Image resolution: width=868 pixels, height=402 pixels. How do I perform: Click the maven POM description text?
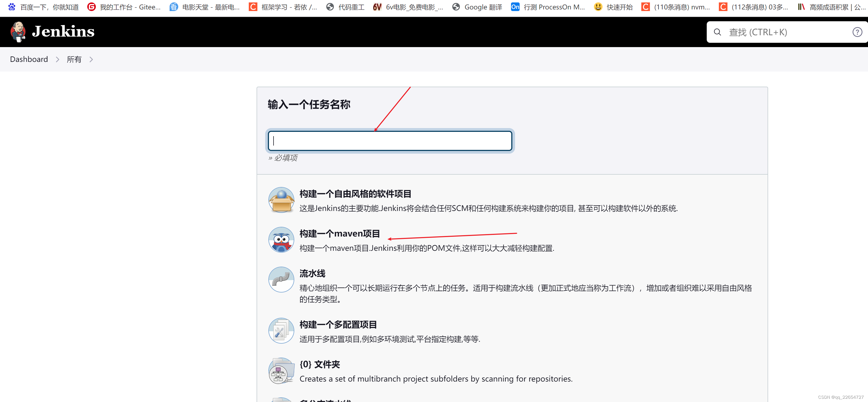pyautogui.click(x=427, y=248)
